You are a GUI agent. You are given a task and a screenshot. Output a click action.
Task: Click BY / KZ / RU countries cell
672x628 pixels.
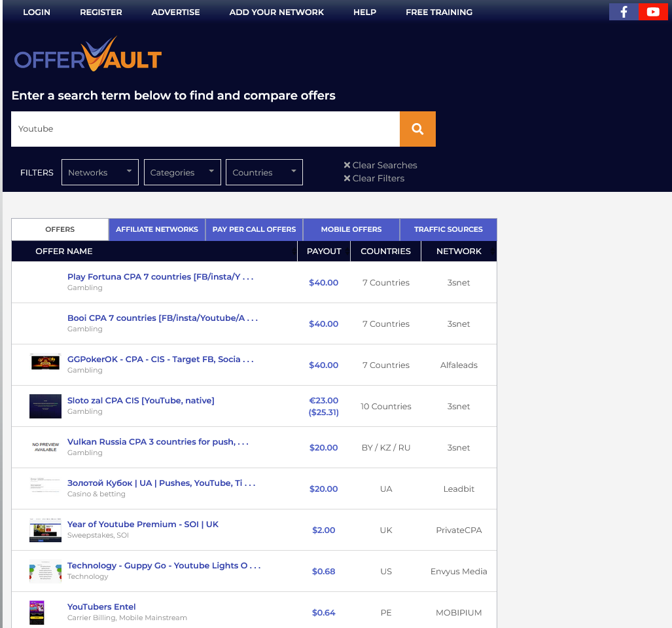[385, 447]
